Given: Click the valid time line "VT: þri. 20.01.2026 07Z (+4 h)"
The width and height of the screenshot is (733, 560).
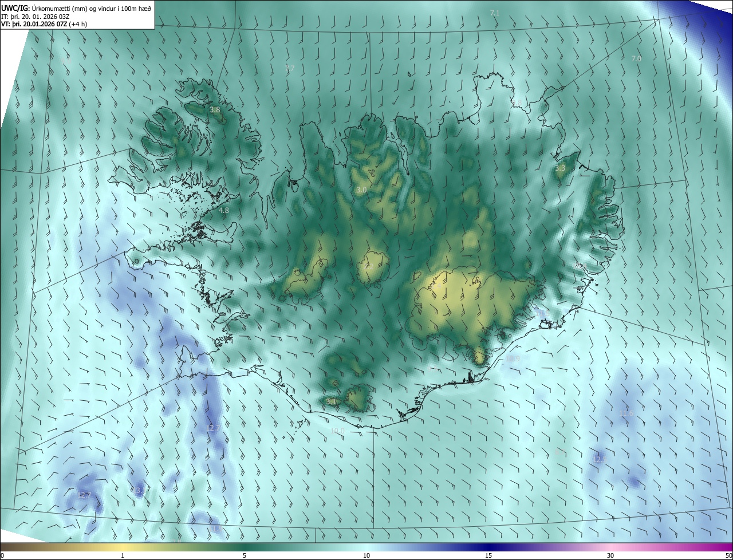Looking at the screenshot, I should 44,24.
